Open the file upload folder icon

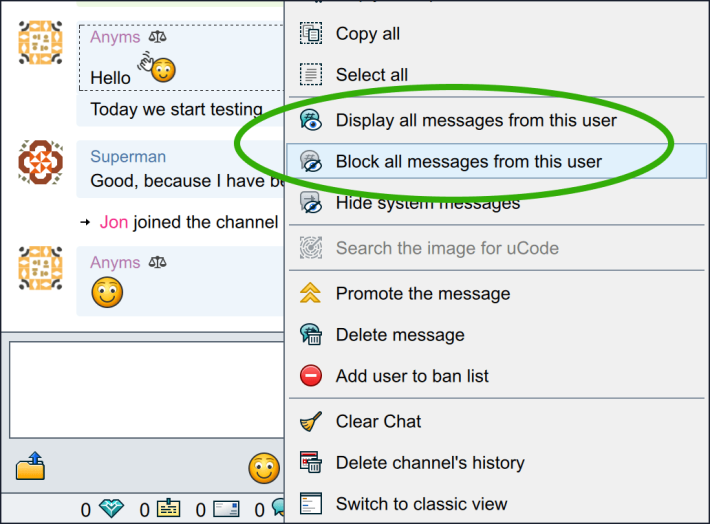30,466
